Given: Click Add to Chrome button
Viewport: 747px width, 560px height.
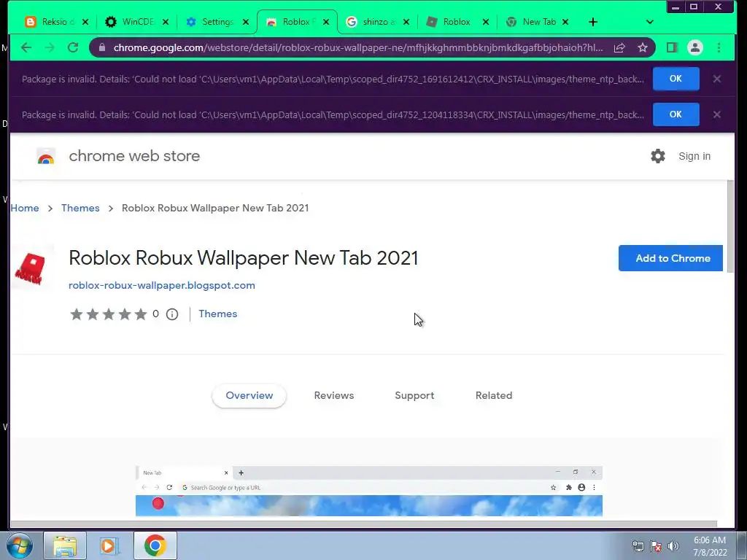Looking at the screenshot, I should click(x=670, y=258).
